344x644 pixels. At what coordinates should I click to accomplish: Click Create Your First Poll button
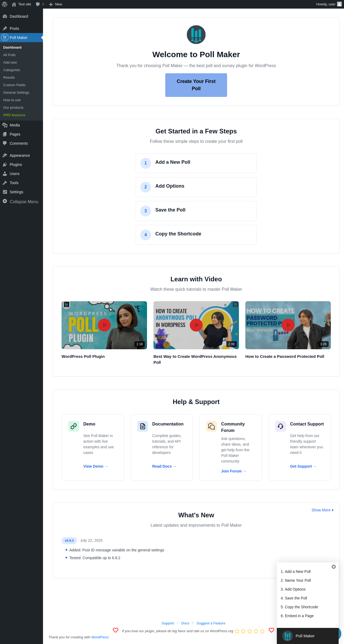point(196,85)
